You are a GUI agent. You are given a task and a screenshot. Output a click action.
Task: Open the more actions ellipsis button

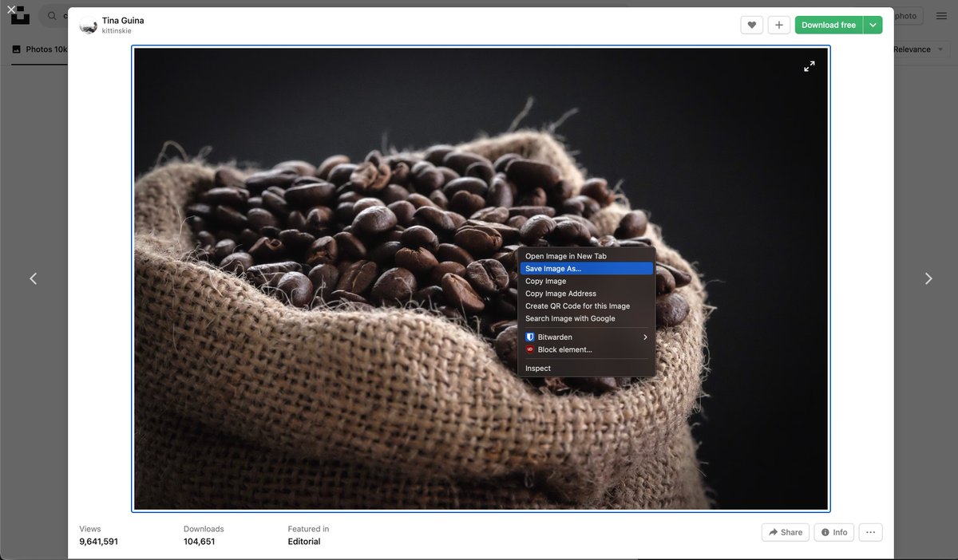point(871,532)
